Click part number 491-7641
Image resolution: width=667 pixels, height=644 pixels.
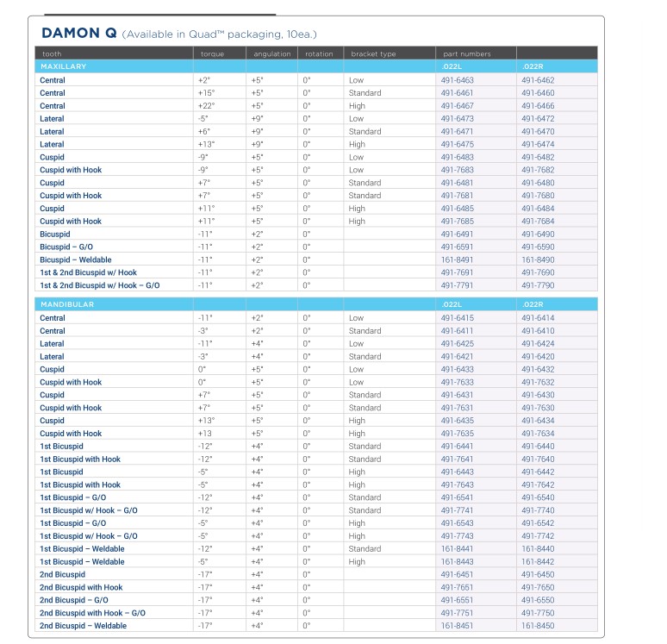pos(458,459)
